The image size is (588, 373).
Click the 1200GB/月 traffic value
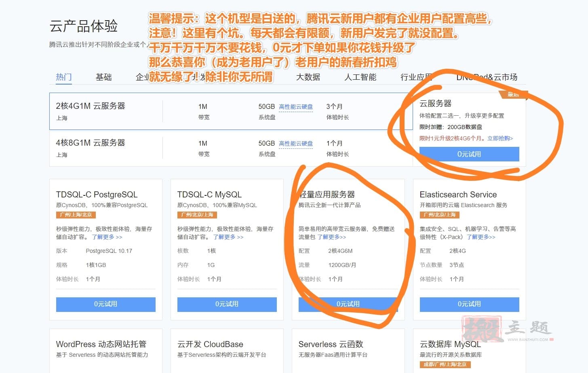click(x=342, y=265)
